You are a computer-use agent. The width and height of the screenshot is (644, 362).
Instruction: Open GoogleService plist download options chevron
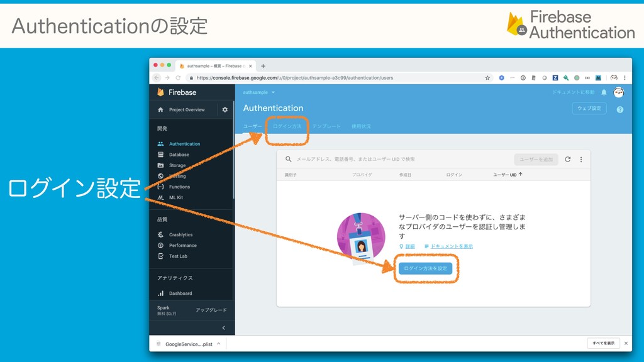218,344
